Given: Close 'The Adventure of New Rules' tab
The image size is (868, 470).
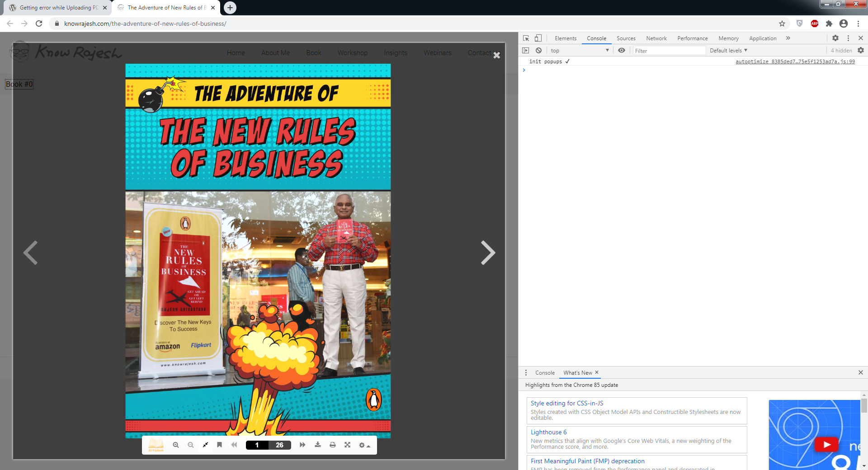Looking at the screenshot, I should click(213, 8).
